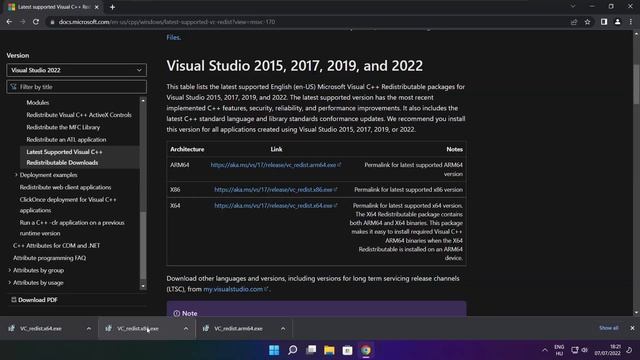Open options arrow for VC_redist.x64.exe
640x360 pixels.
89,329
